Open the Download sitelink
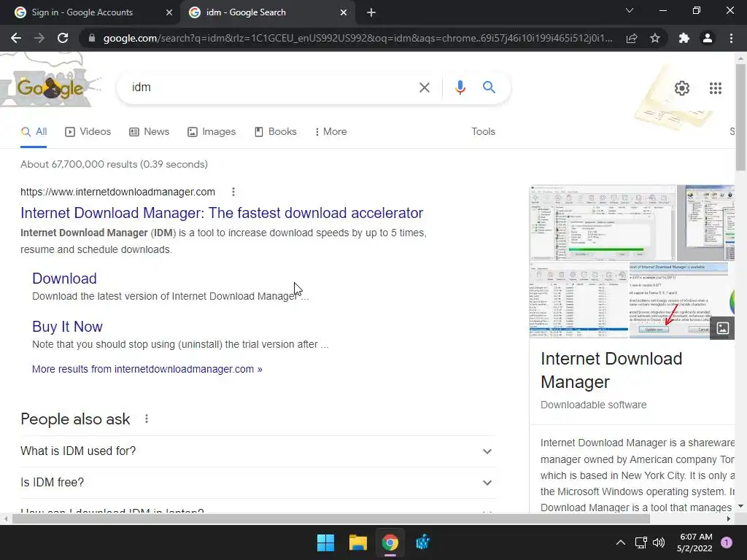747x560 pixels. click(64, 279)
